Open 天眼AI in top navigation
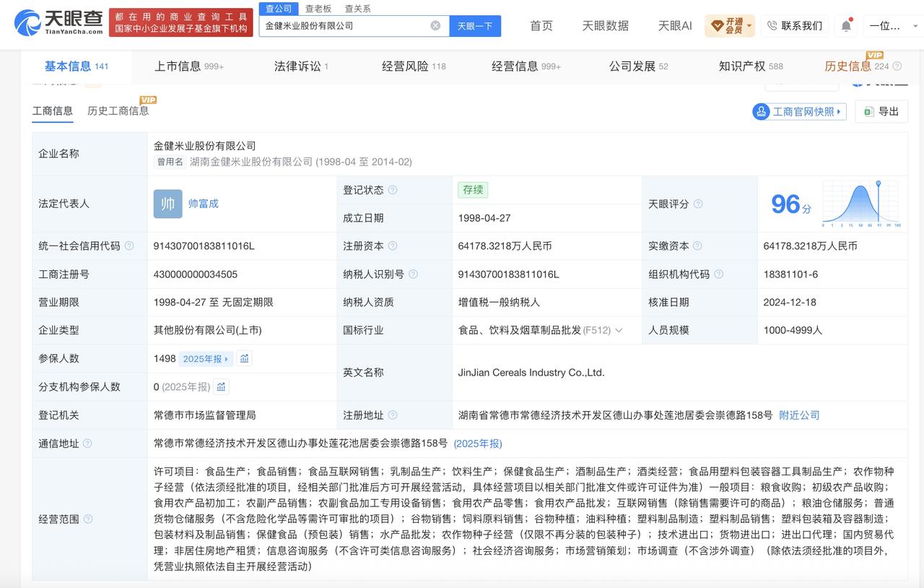 tap(675, 26)
